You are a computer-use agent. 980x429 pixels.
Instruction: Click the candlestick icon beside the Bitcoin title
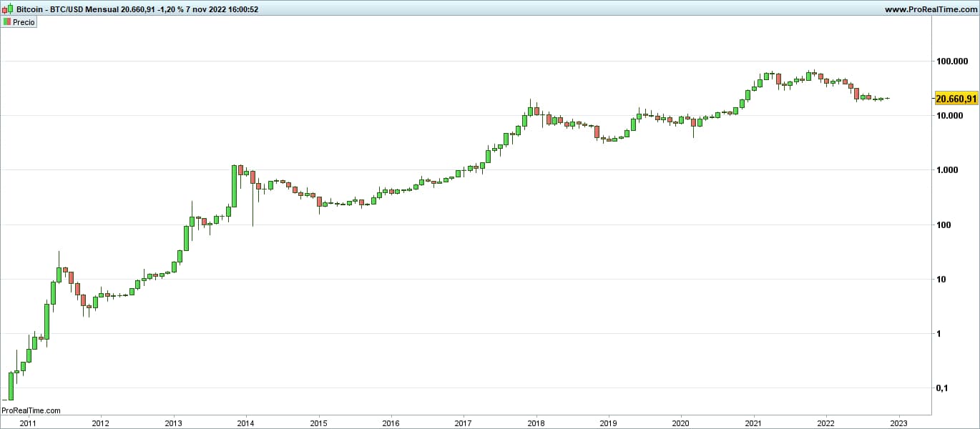[x=7, y=9]
